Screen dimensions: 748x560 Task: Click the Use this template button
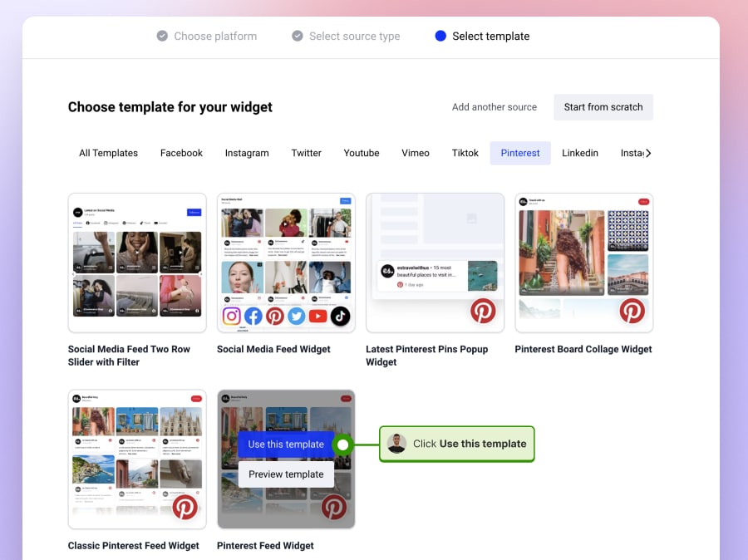tap(286, 444)
